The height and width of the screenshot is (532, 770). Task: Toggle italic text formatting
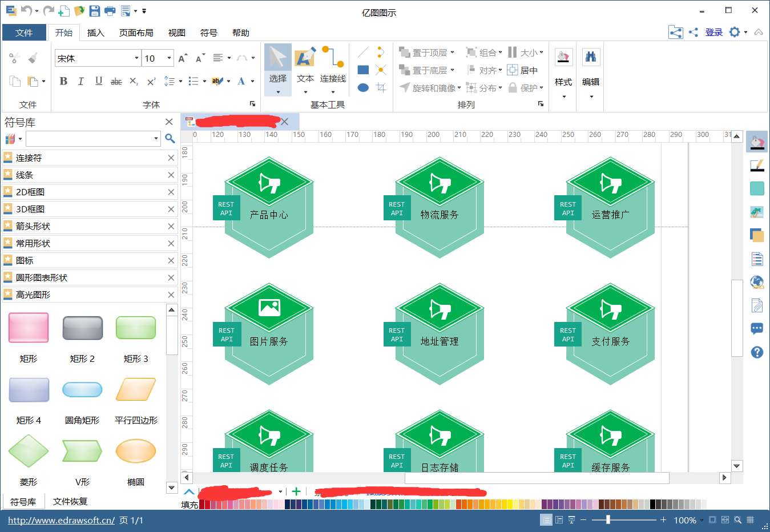tap(81, 81)
